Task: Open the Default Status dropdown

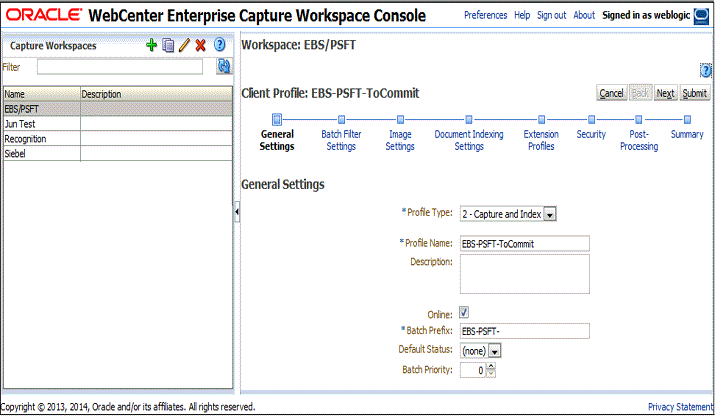Action: click(495, 351)
